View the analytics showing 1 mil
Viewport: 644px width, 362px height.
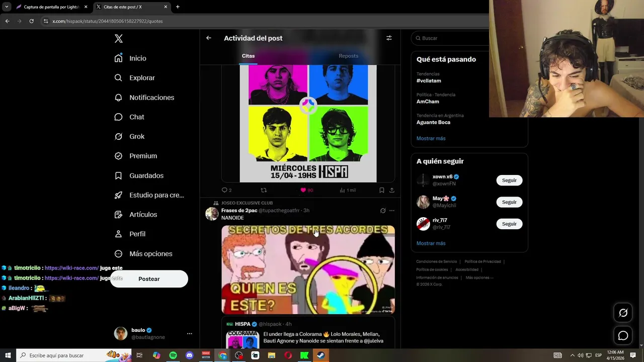(347, 190)
